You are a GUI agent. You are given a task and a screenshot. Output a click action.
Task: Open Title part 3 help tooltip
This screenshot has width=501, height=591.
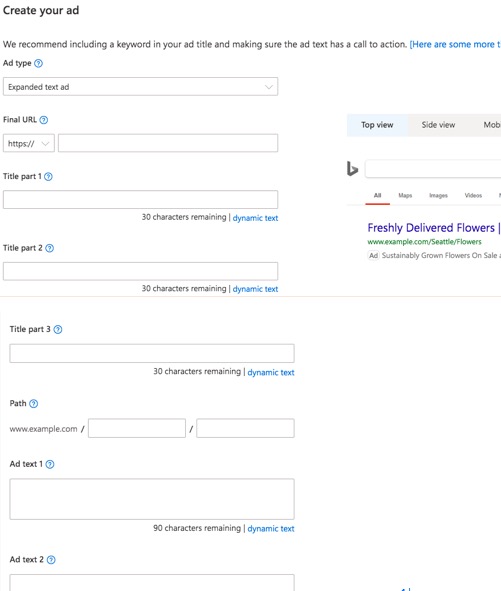click(58, 329)
